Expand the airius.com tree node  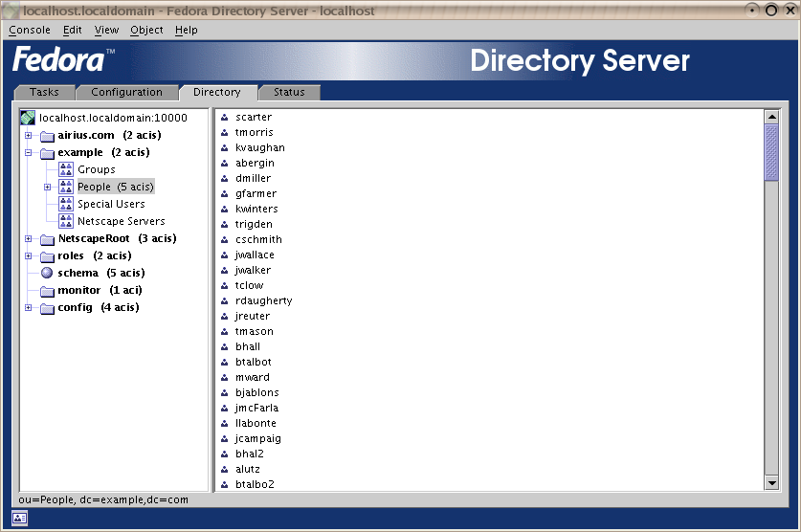[29, 135]
